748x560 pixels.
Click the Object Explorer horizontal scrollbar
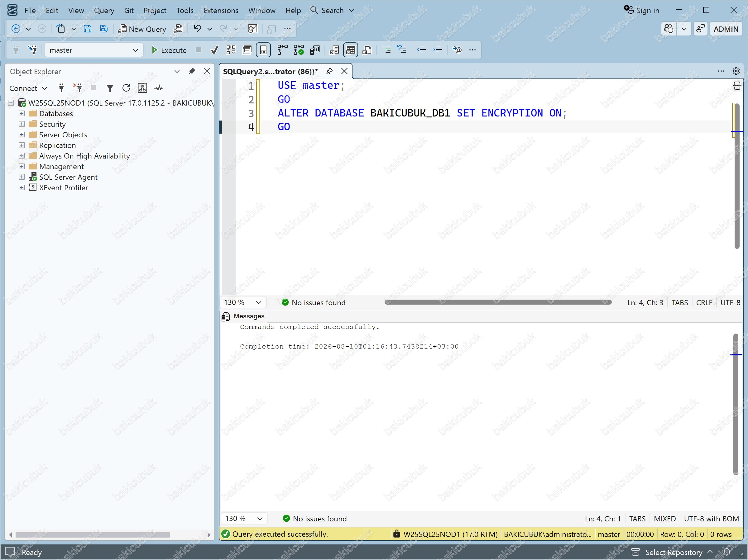tap(92, 535)
